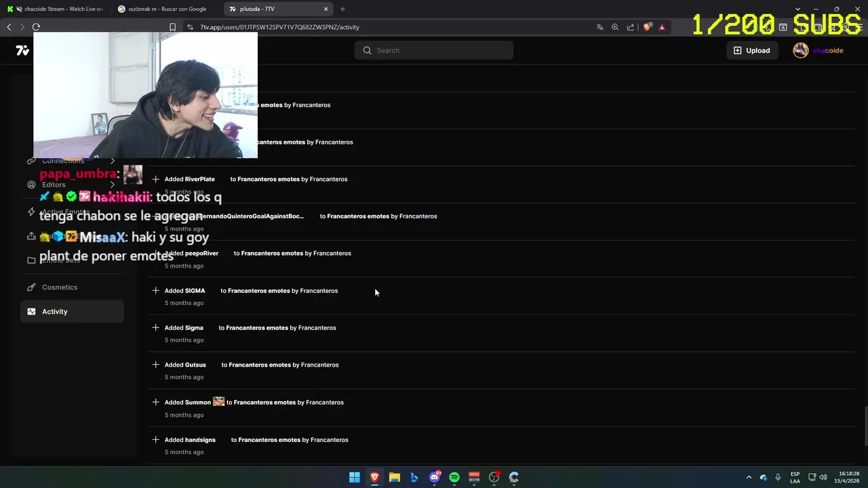This screenshot has height=488, width=868.
Task: Click the 7TV Search field
Action: coord(434,50)
